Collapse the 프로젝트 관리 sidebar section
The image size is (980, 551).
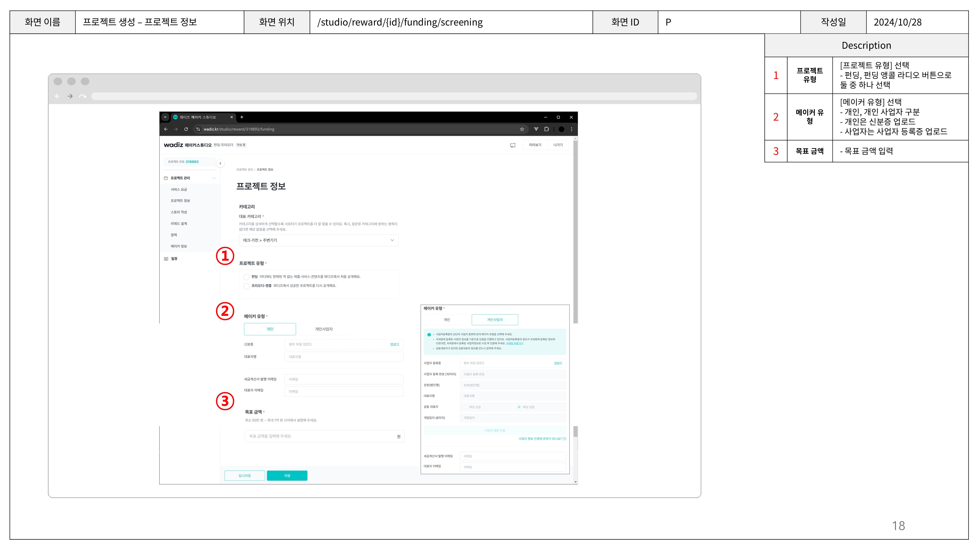[x=214, y=178]
